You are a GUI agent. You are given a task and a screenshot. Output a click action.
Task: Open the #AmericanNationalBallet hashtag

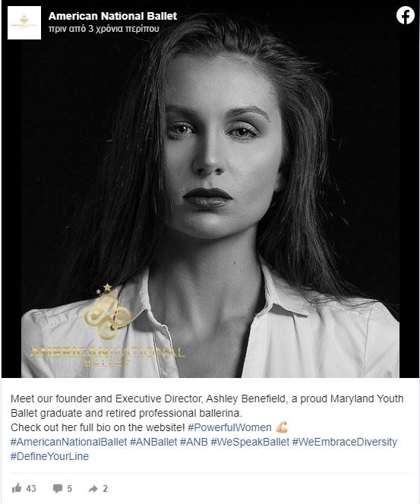click(x=69, y=442)
